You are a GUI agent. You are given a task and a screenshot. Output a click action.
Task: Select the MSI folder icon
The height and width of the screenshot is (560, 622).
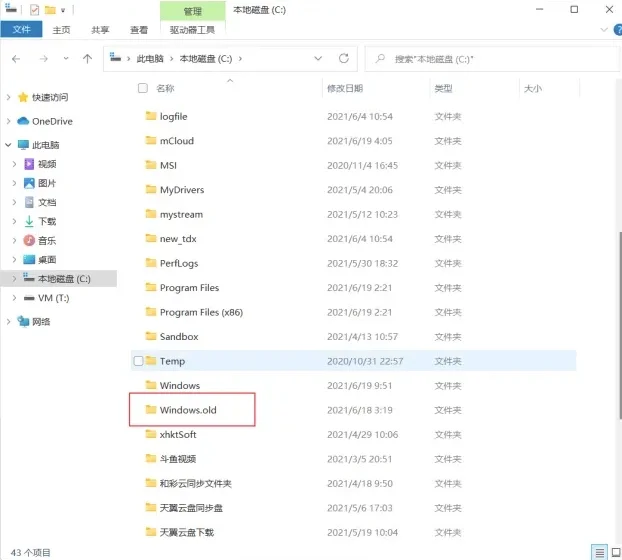(x=151, y=165)
